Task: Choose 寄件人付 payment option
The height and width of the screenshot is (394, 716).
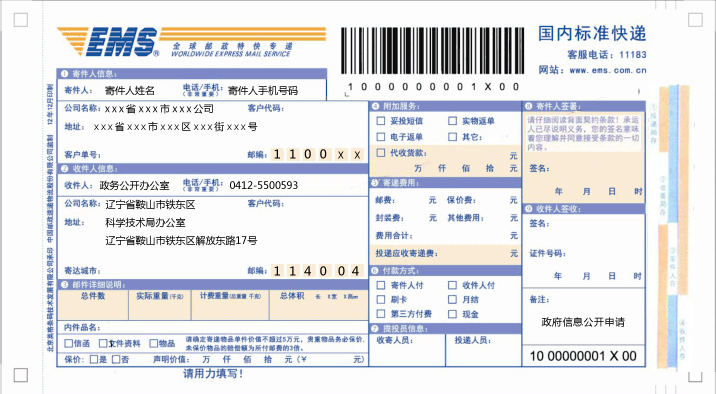Action: (x=381, y=285)
